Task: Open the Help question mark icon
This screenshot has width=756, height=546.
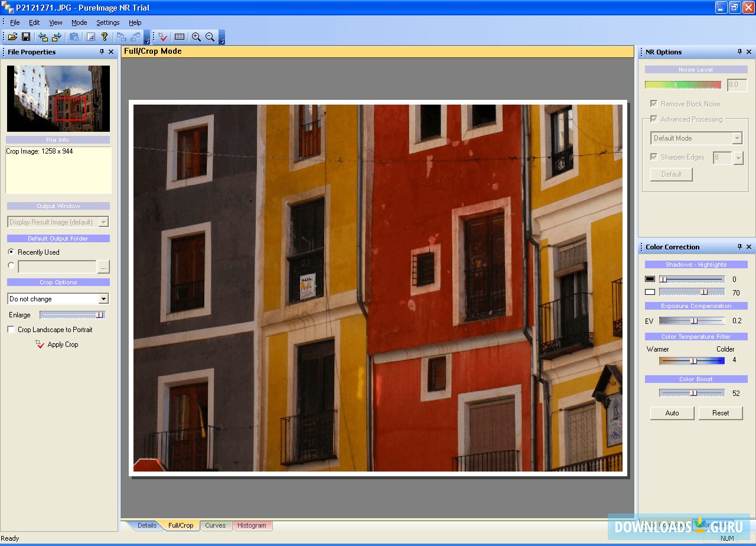Action: (105, 37)
